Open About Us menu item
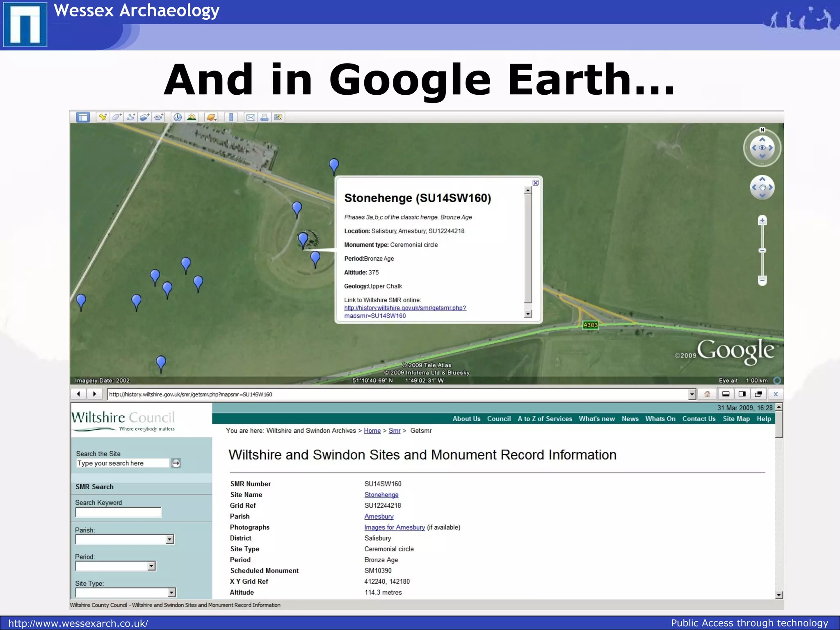Viewport: 840px width, 630px height. pyautogui.click(x=466, y=419)
